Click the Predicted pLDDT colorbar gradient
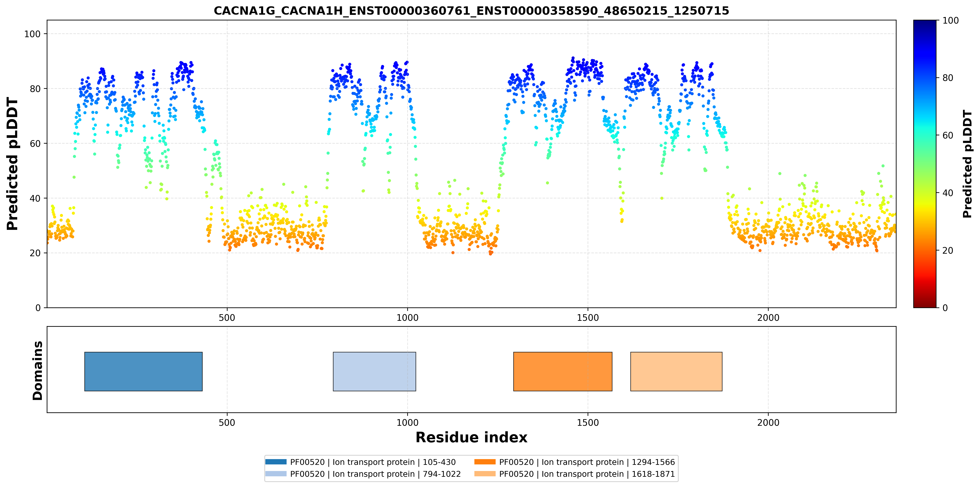Screen dimensions: 980x488 tap(925, 164)
